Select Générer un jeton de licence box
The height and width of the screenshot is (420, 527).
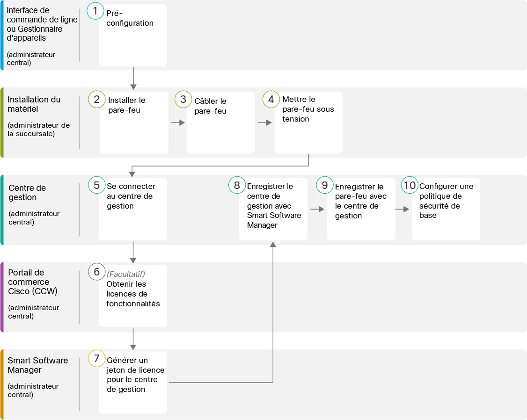133,383
